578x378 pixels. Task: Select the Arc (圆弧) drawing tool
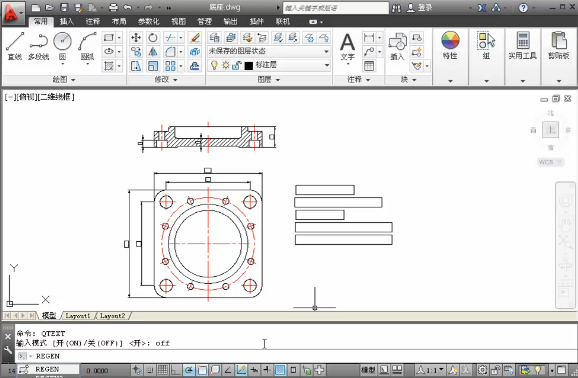click(87, 46)
